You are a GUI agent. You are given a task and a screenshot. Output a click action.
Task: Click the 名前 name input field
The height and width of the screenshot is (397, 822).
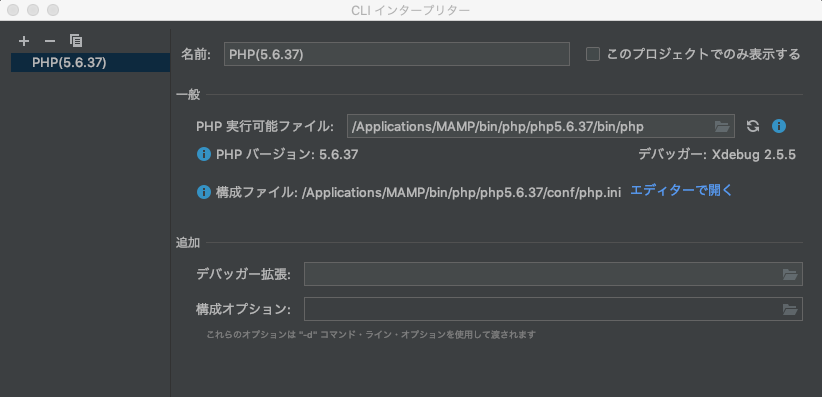(x=396, y=54)
